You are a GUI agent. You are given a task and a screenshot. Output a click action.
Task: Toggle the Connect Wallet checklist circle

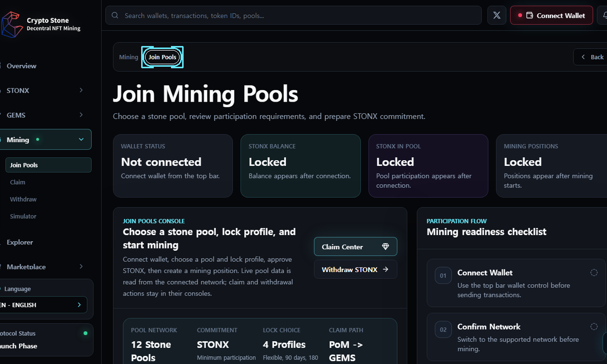pos(594,272)
